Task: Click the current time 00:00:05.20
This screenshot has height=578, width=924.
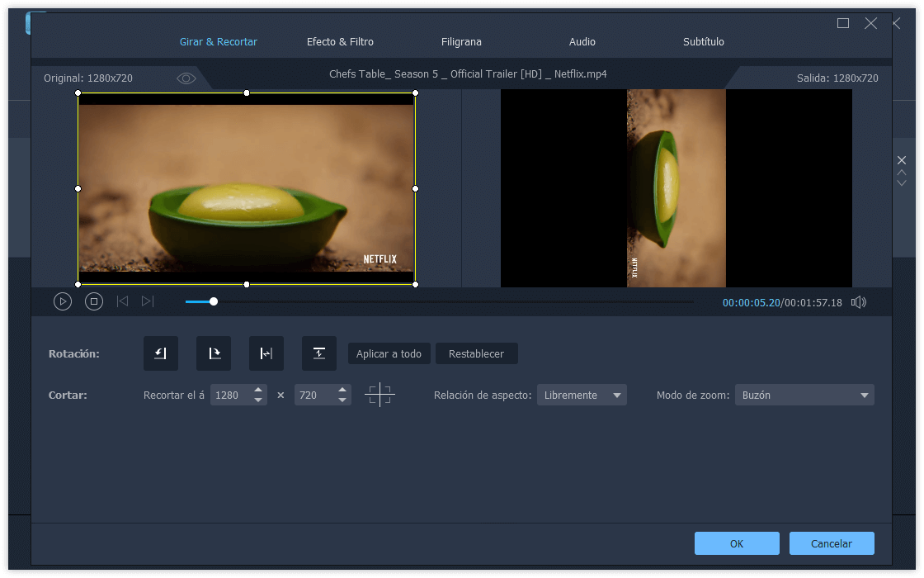Action: click(x=752, y=302)
